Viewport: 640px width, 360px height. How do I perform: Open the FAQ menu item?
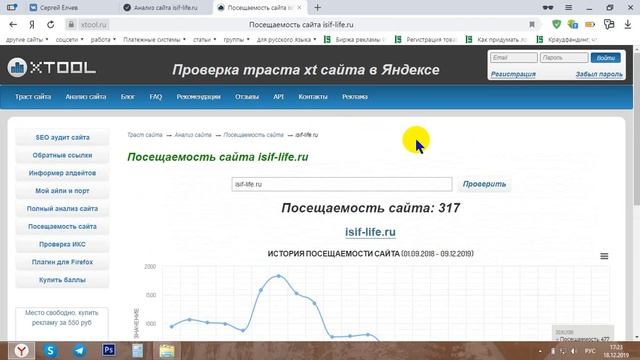click(x=156, y=97)
